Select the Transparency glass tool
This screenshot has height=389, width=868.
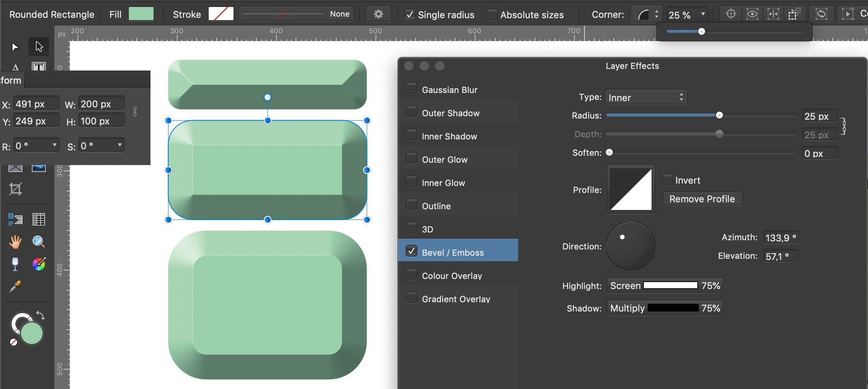15,264
